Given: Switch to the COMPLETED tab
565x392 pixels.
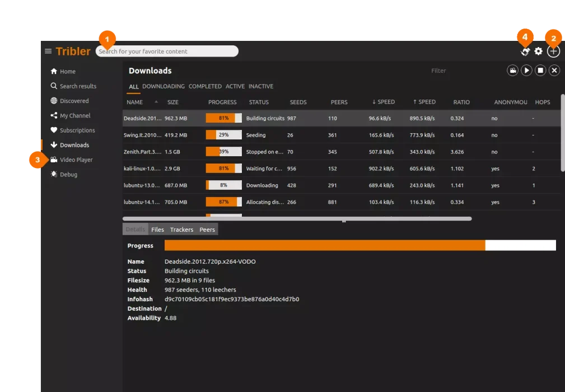Looking at the screenshot, I should click(x=205, y=86).
